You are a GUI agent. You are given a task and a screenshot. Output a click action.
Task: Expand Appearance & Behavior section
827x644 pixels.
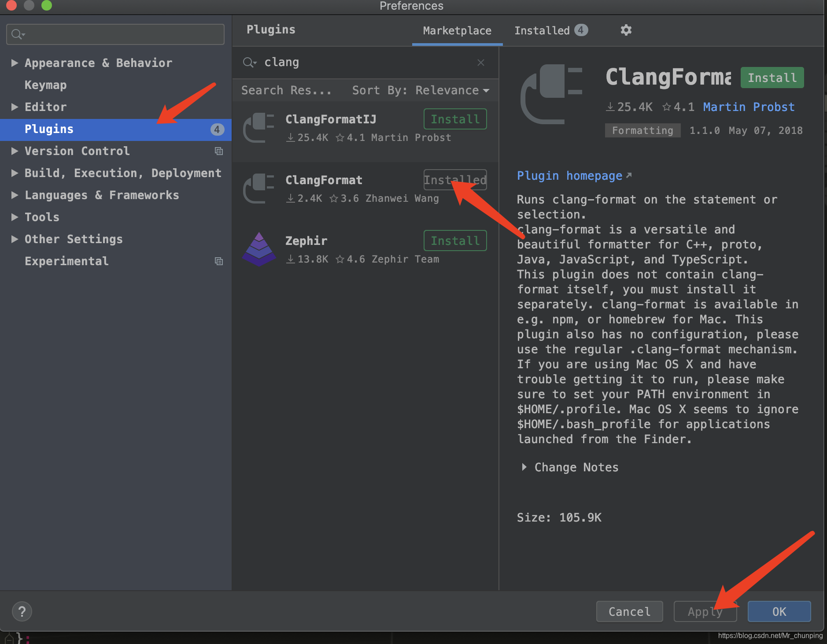(x=15, y=63)
